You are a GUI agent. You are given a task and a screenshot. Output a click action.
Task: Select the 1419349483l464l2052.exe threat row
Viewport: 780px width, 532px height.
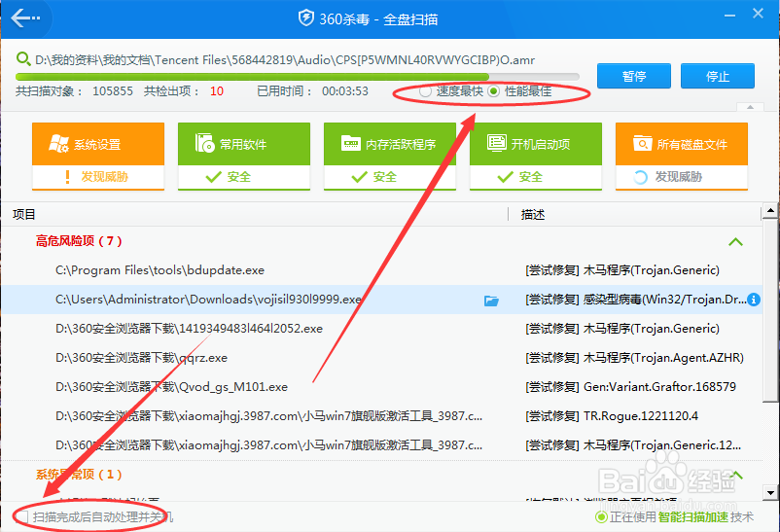381,329
